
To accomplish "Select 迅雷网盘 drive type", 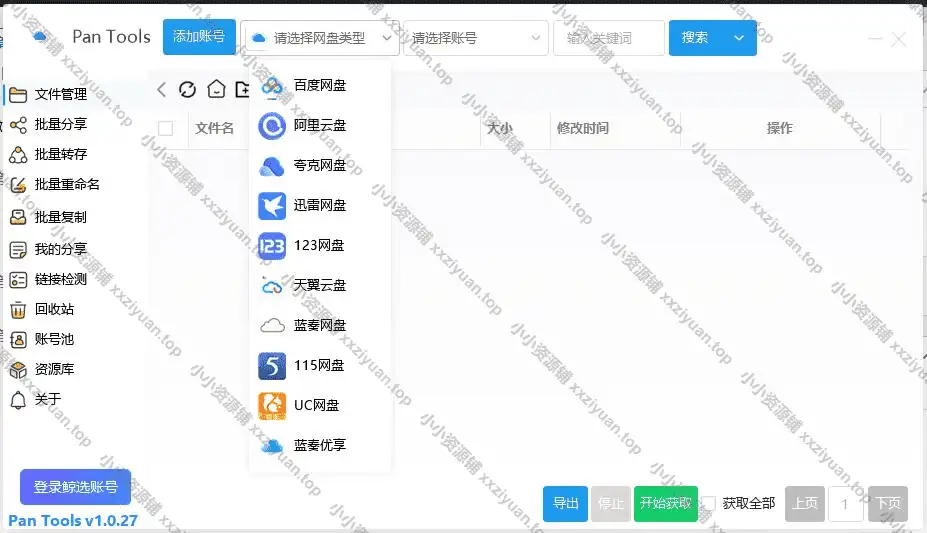I will [x=319, y=206].
